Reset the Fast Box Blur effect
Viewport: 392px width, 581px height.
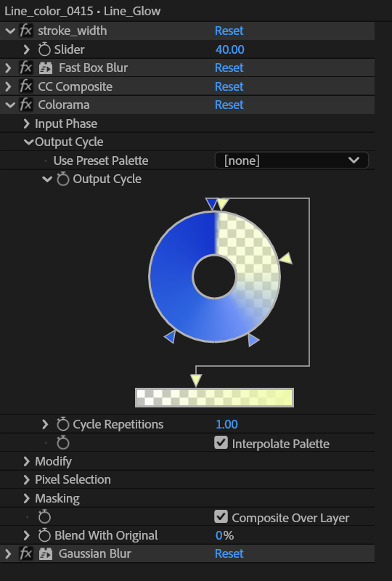click(x=229, y=68)
